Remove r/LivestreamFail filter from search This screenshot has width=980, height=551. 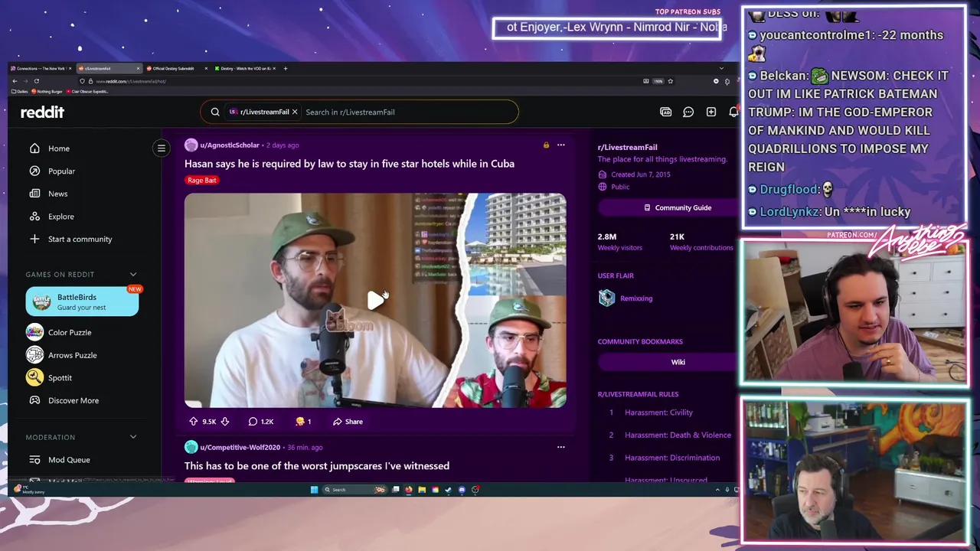(295, 112)
